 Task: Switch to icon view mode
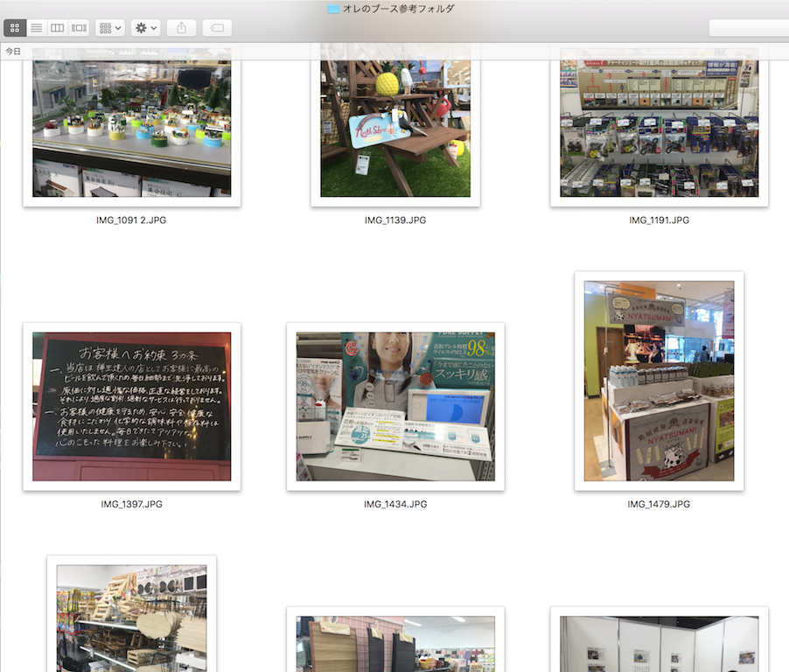click(x=15, y=28)
